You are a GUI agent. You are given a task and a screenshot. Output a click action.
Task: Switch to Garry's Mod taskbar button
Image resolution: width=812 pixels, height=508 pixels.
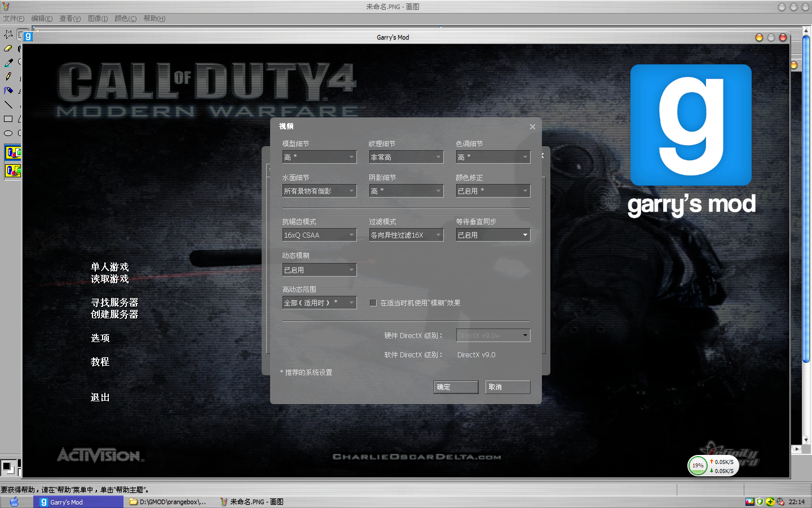[78, 502]
